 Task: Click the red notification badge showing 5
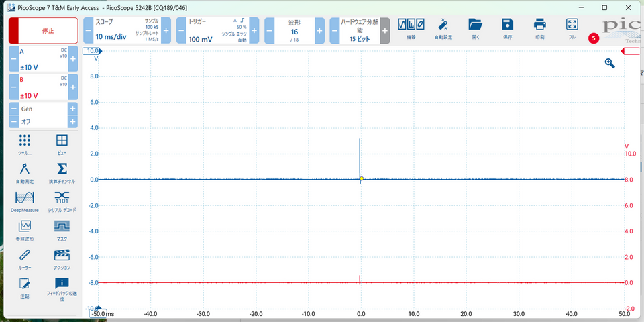(594, 38)
